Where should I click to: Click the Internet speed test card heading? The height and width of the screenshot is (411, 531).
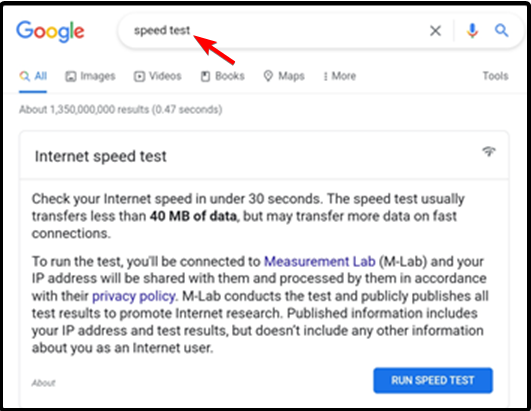[x=101, y=156]
